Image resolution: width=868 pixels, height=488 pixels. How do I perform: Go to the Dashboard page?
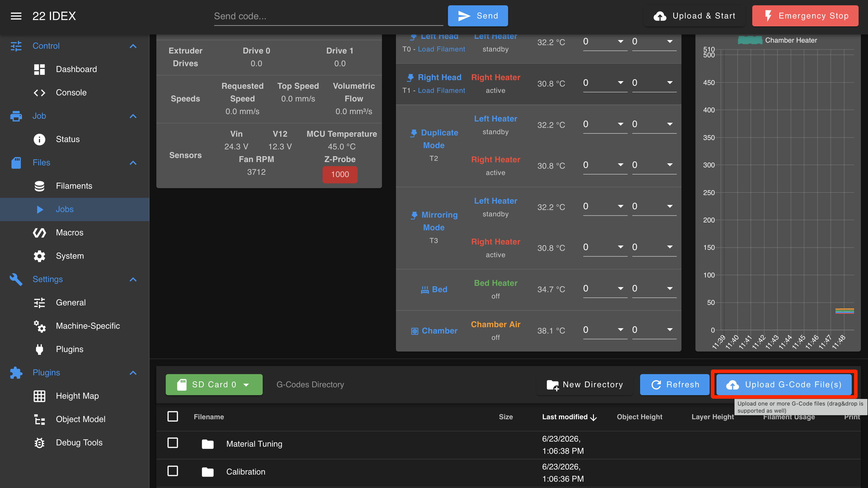tap(74, 69)
